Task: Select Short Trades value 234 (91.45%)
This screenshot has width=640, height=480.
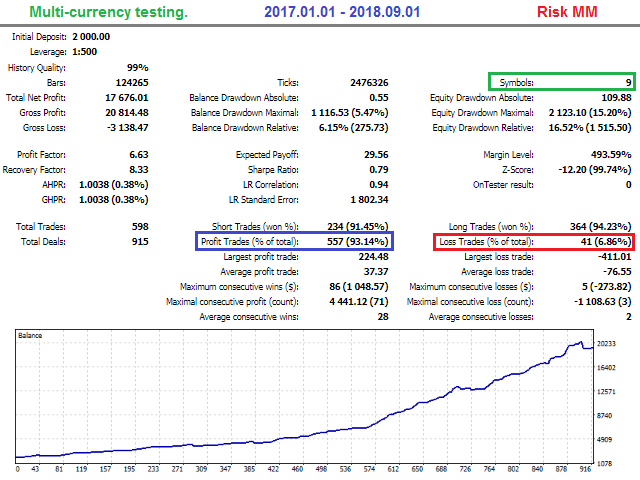Action: coord(358,227)
